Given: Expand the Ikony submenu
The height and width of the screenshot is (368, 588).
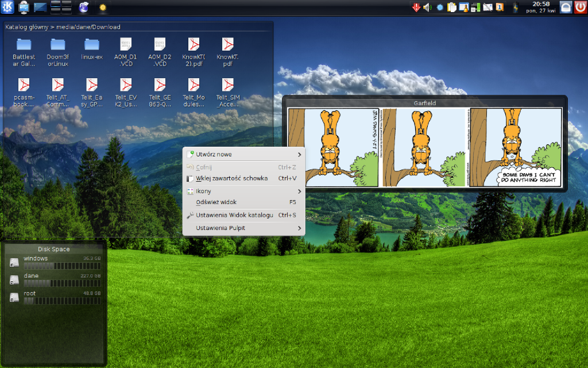Looking at the screenshot, I should (243, 191).
